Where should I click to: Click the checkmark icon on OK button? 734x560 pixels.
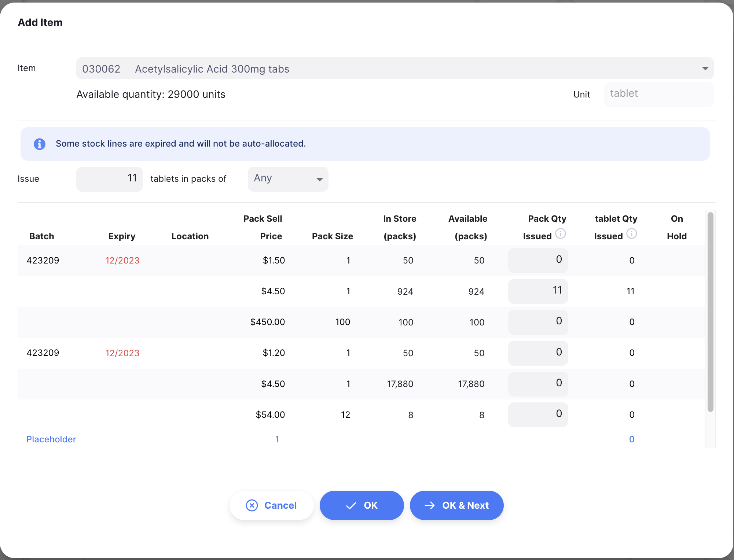pyautogui.click(x=351, y=506)
